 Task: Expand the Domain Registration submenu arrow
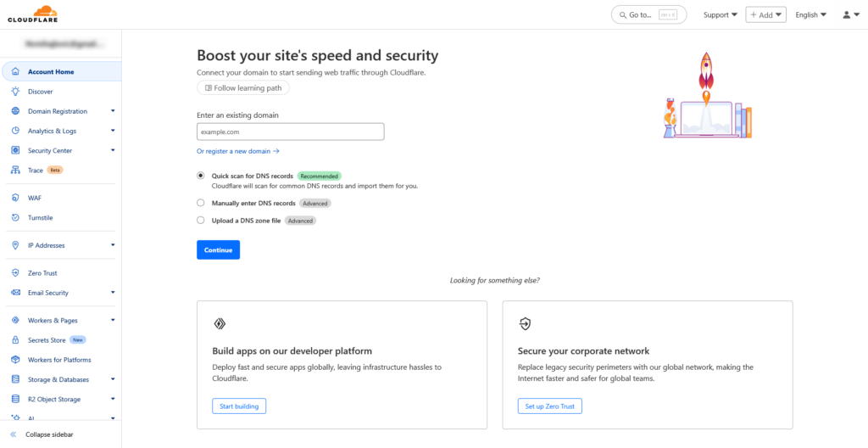113,111
